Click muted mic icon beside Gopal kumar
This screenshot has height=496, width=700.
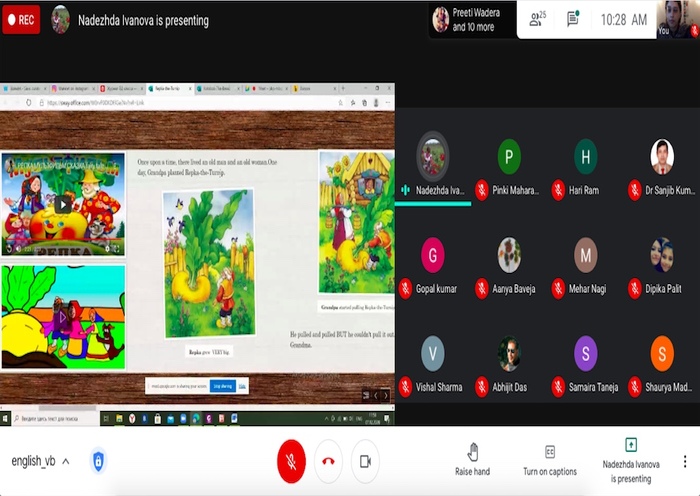(x=405, y=289)
